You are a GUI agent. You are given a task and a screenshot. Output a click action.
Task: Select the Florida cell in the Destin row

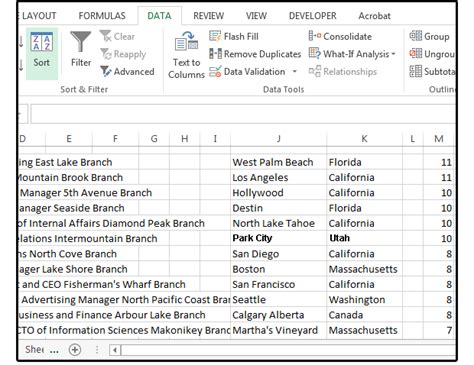[364, 208]
